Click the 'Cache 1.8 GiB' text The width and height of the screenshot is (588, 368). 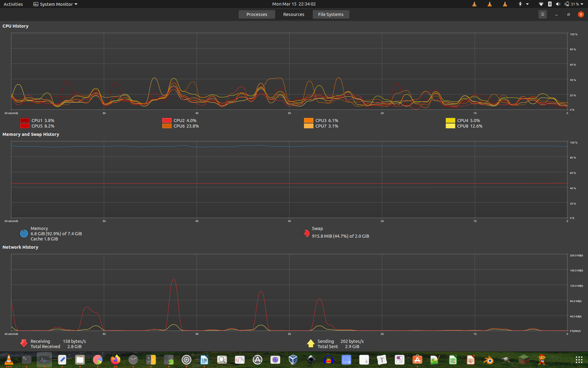(x=44, y=239)
